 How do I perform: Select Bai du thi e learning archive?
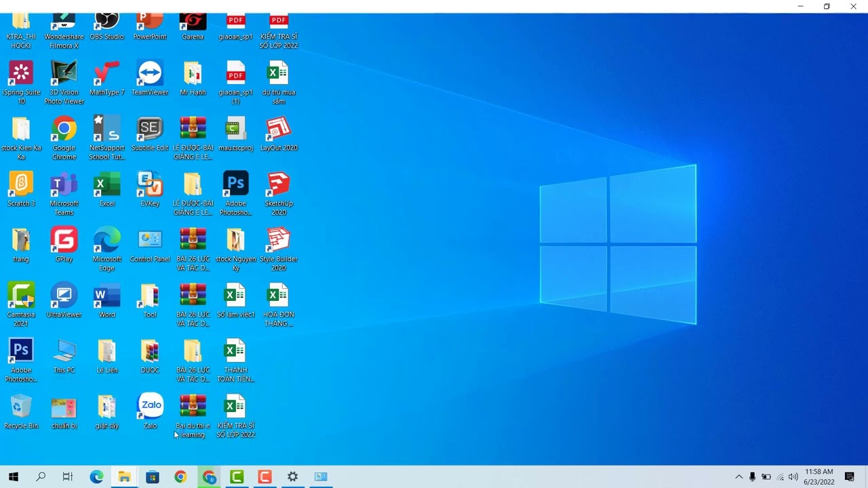(193, 415)
